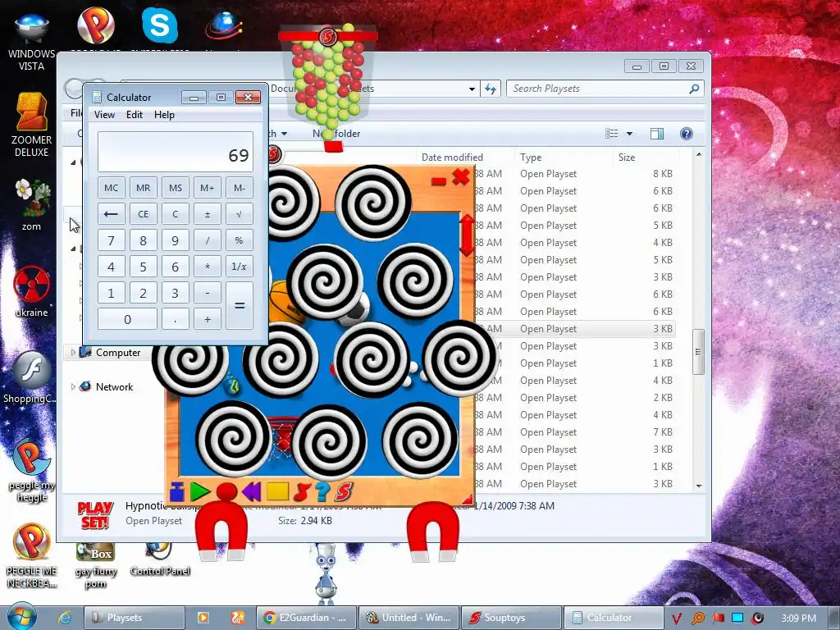Viewport: 840px width, 630px height.
Task: Open the Edit menu in Calculator
Action: [x=135, y=115]
